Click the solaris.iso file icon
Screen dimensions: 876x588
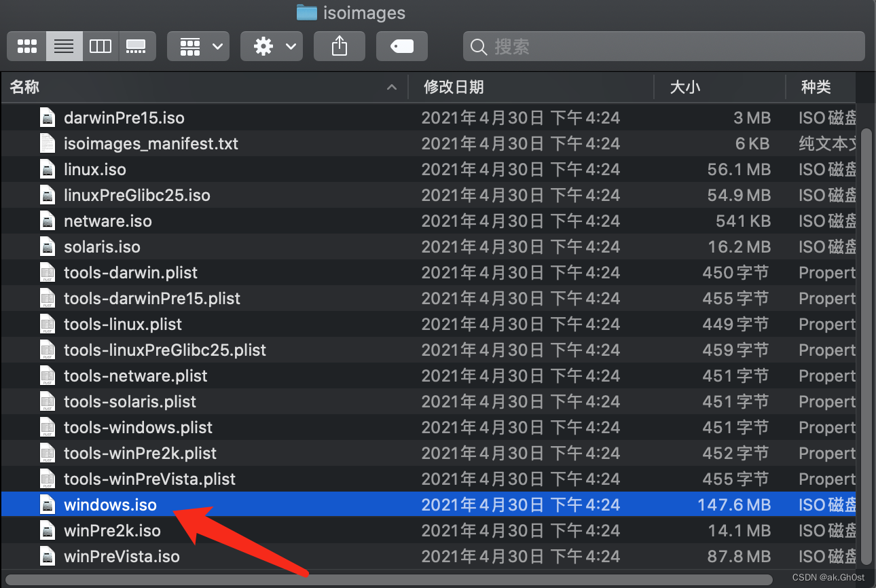(x=47, y=246)
